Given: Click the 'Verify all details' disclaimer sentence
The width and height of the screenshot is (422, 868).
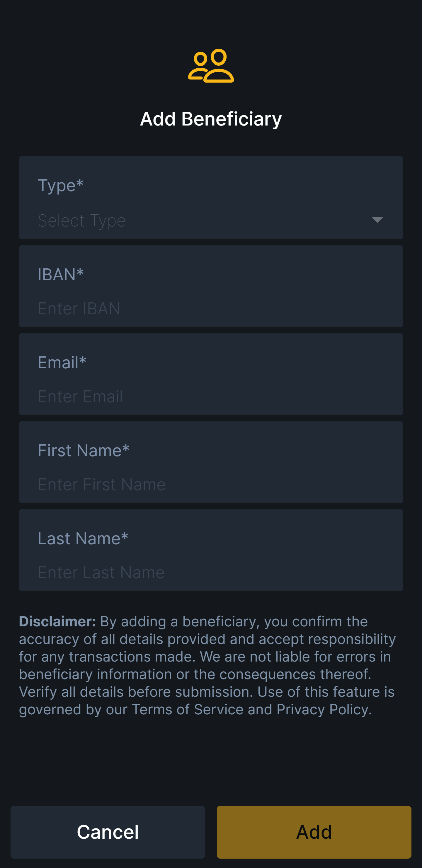Looking at the screenshot, I should coord(135,692).
